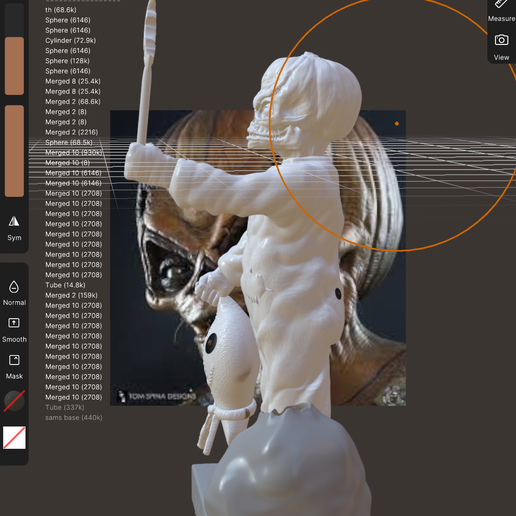This screenshot has width=516, height=516.
Task: Select the Merged 10 (930k) object
Action: [x=74, y=153]
